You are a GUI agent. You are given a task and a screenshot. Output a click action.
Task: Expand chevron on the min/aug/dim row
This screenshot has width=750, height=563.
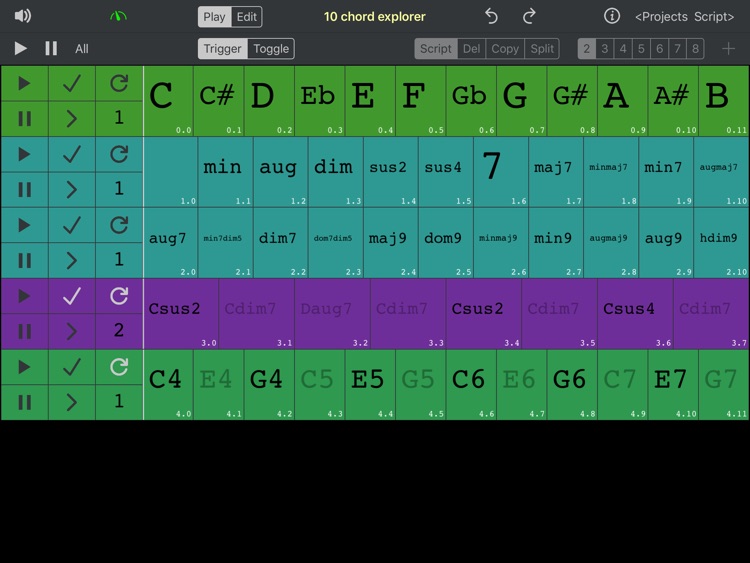click(x=72, y=189)
